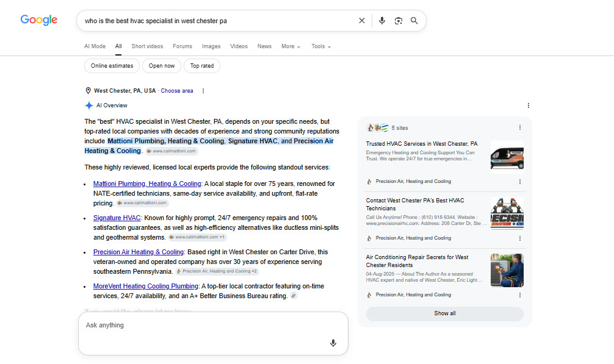Screen dimensions: 614x364
Task: Click the technician photo thumbnail
Action: point(507,270)
